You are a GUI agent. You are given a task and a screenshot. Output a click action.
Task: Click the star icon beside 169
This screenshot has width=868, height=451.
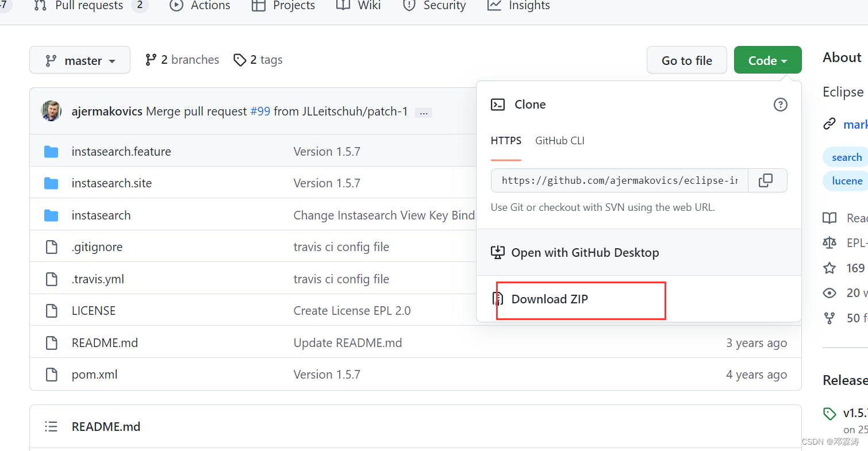[x=829, y=268]
